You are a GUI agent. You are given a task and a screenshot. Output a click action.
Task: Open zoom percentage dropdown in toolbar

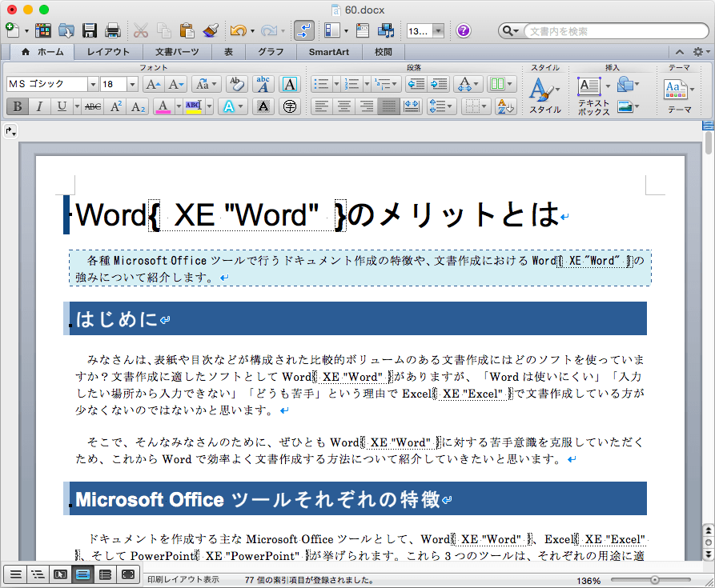438,31
